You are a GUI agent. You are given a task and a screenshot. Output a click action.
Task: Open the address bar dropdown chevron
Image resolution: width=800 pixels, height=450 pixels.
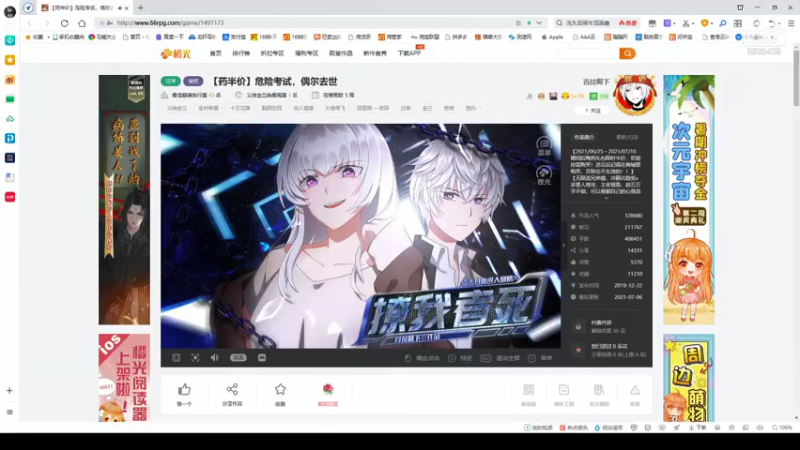click(x=539, y=23)
